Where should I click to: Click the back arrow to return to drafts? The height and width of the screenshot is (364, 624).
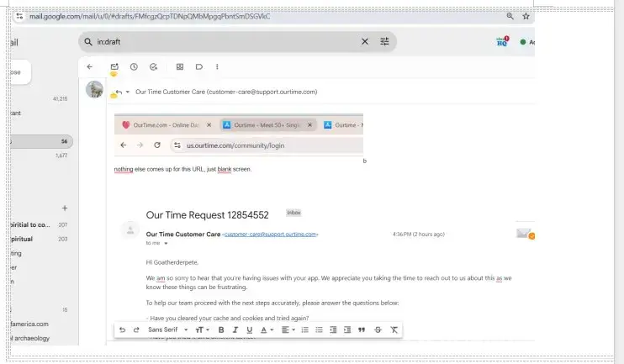pyautogui.click(x=89, y=67)
